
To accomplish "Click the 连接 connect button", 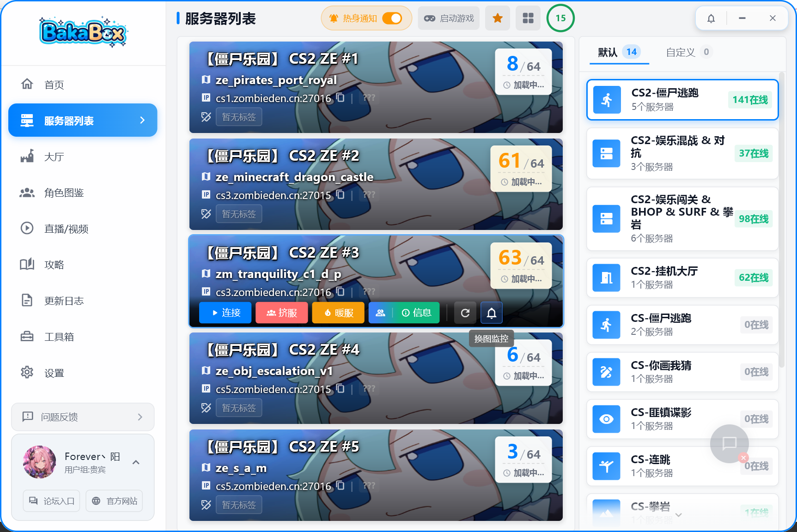I will (x=225, y=313).
